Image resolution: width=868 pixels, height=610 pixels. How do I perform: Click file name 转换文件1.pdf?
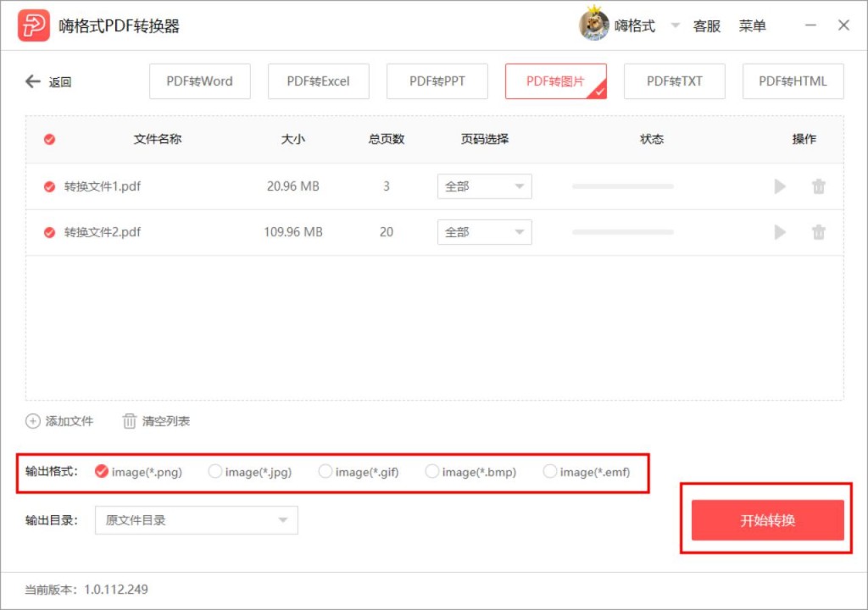103,186
